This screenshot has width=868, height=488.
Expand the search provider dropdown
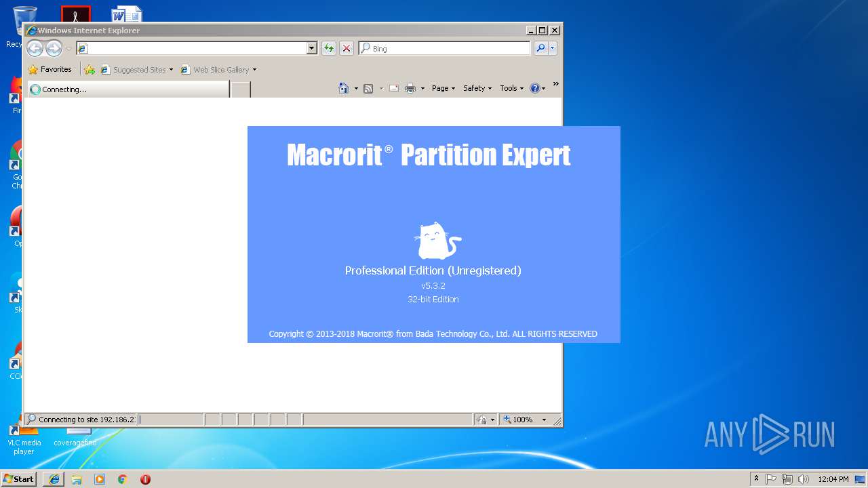point(553,48)
